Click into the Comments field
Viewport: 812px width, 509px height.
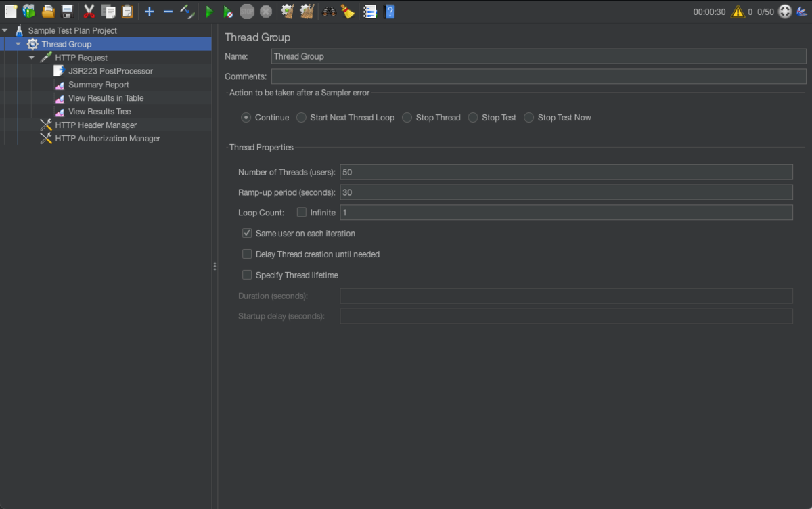[x=539, y=76]
